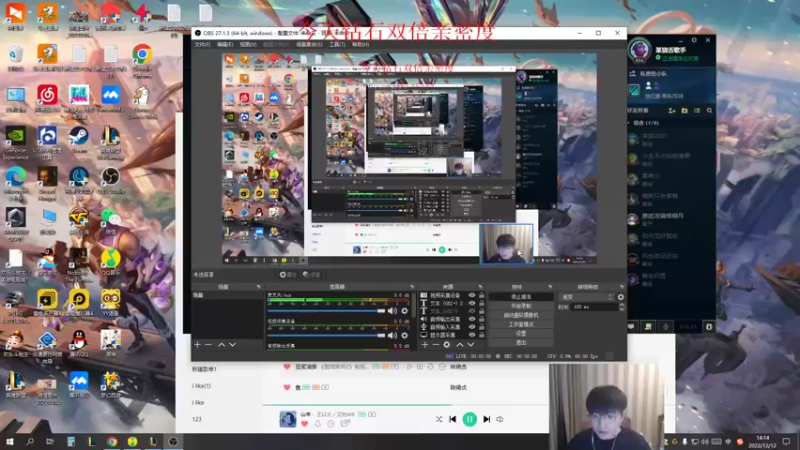Click the transition duration input field
Screen dimensions: 800x450
pyautogui.click(x=595, y=307)
